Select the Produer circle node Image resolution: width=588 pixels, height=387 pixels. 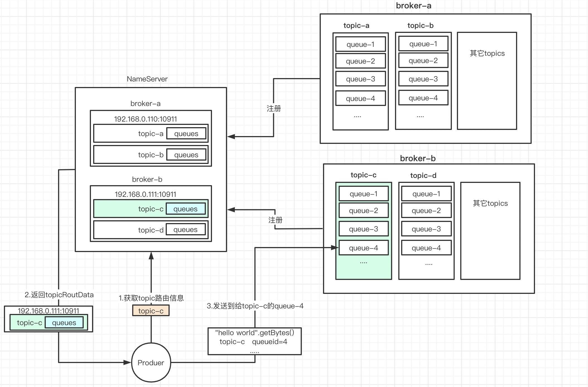point(151,362)
